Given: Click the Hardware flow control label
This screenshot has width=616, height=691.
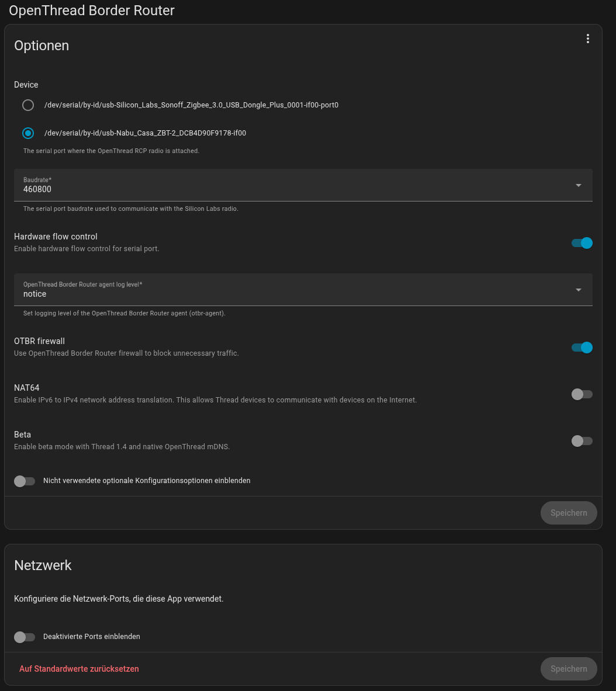Looking at the screenshot, I should tap(56, 237).
